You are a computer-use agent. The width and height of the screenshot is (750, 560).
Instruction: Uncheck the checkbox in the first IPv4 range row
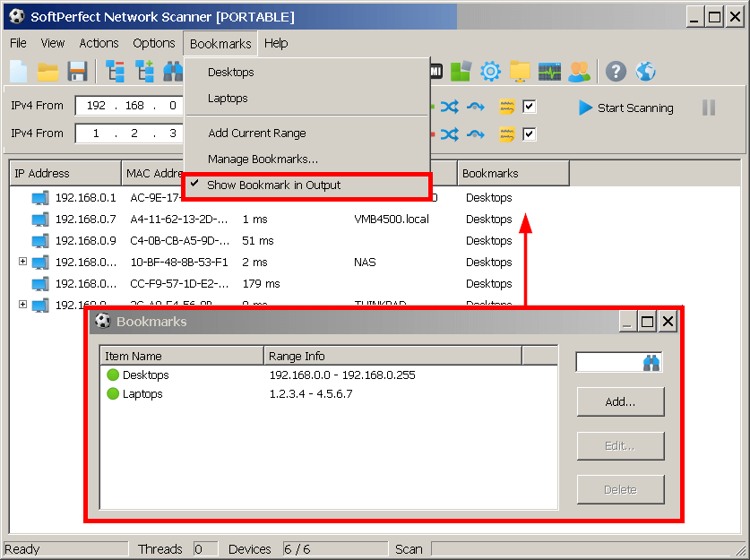[x=529, y=106]
